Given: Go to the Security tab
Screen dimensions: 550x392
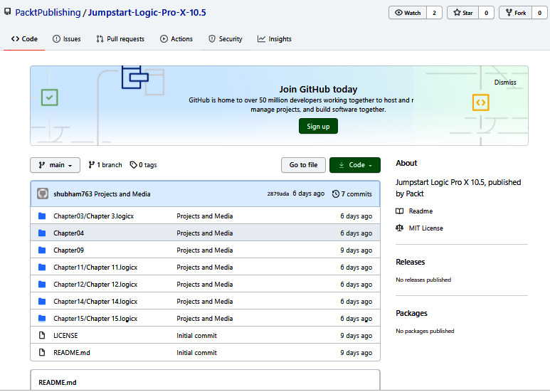Looking at the screenshot, I should pyautogui.click(x=225, y=39).
